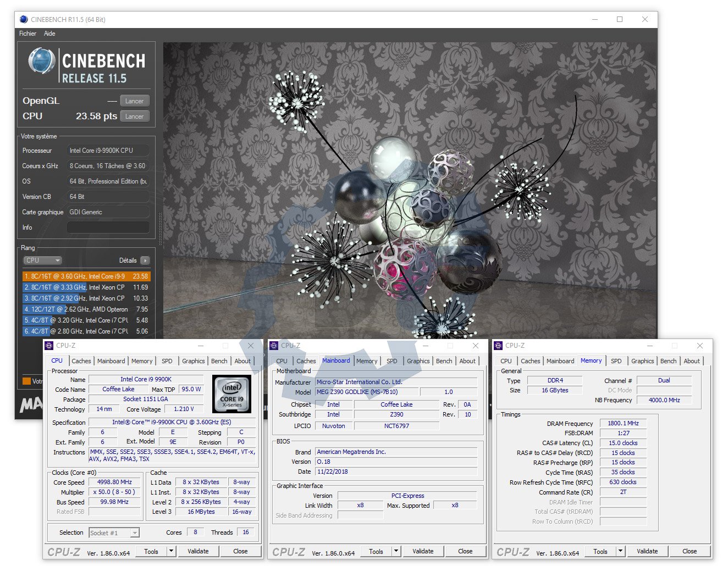728x566 pixels.
Task: Select ranking row 4, AMD Opteron score 7.95
Action: (86, 309)
